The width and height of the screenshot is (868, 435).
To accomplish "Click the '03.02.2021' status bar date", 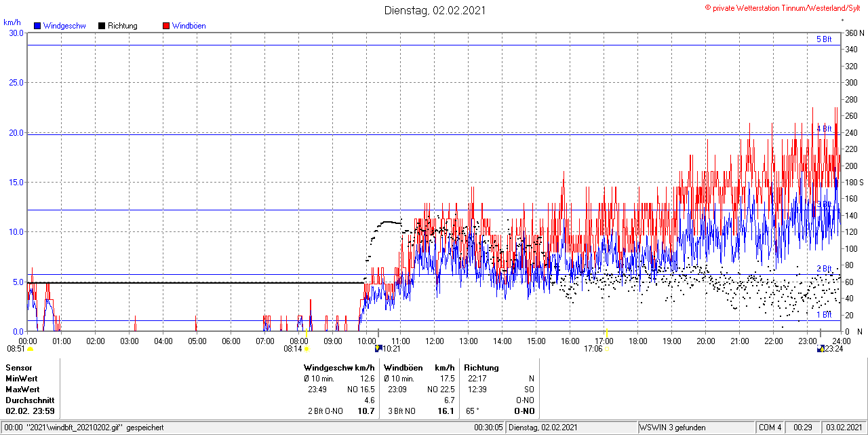I will [x=844, y=428].
